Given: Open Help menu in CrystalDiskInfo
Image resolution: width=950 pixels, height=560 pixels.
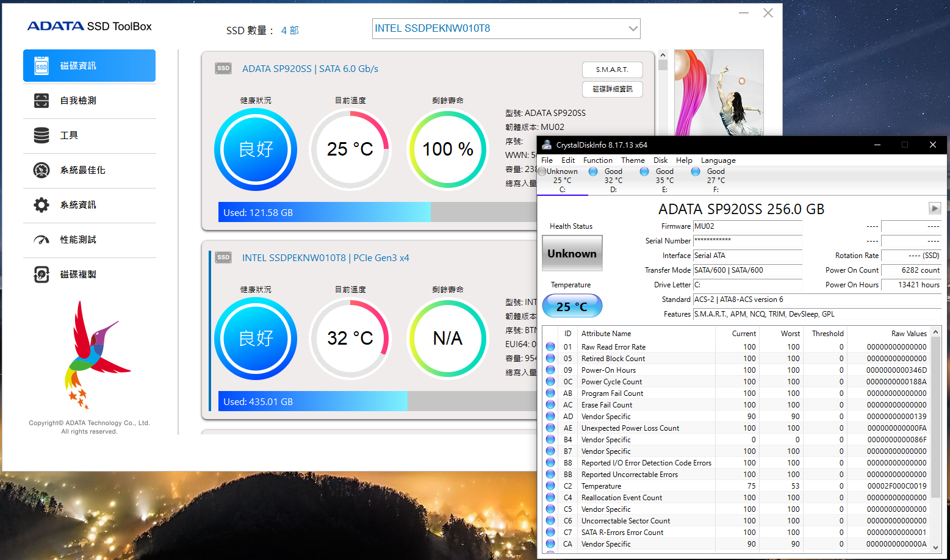Looking at the screenshot, I should pos(684,160).
